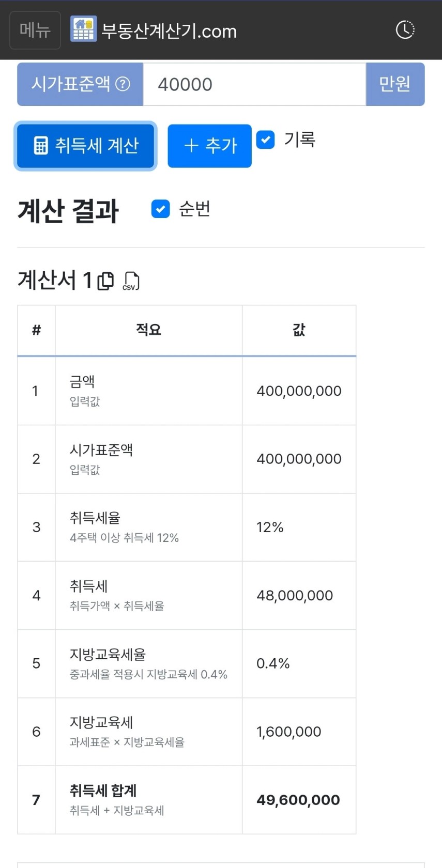
Task: Click the # column header
Action: pyautogui.click(x=36, y=330)
